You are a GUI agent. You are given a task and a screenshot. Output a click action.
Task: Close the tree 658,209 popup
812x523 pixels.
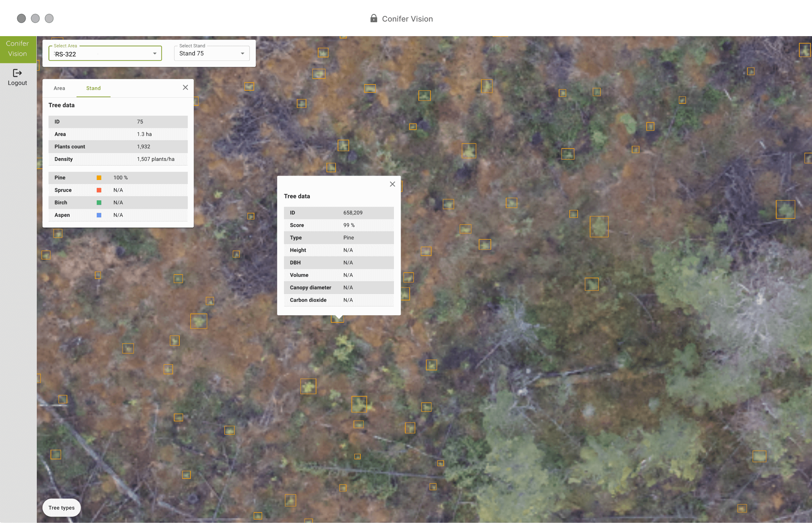click(x=392, y=184)
